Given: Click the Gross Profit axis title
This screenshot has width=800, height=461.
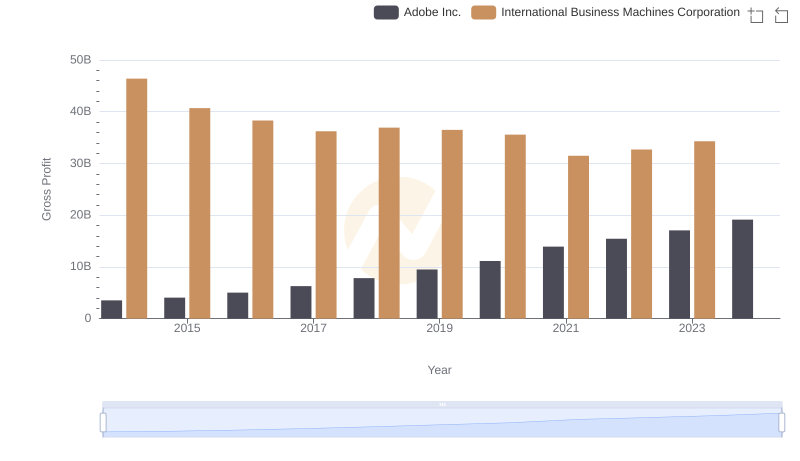Looking at the screenshot, I should (x=46, y=189).
